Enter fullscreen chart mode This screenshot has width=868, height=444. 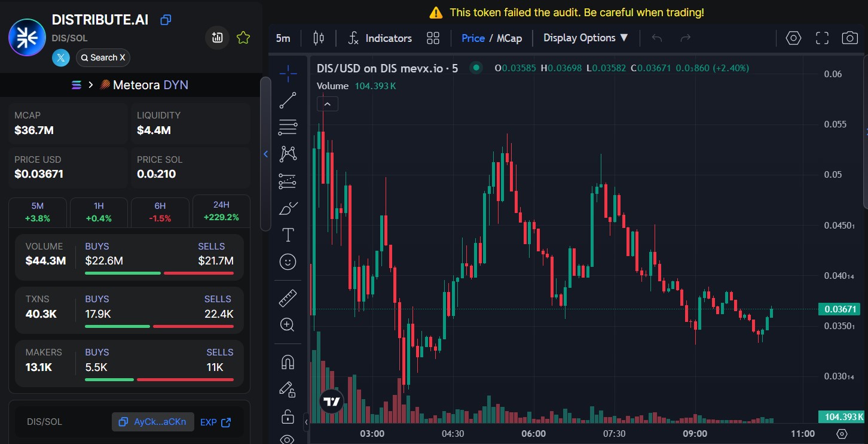click(x=823, y=38)
